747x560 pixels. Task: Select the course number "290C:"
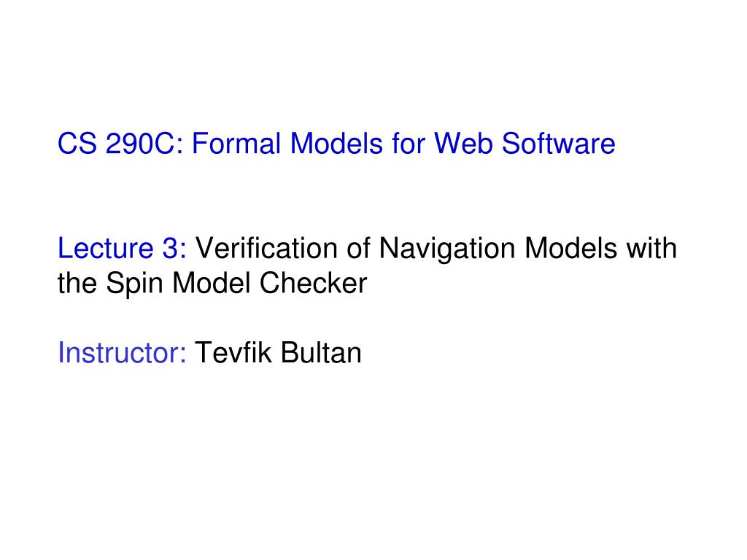144,144
